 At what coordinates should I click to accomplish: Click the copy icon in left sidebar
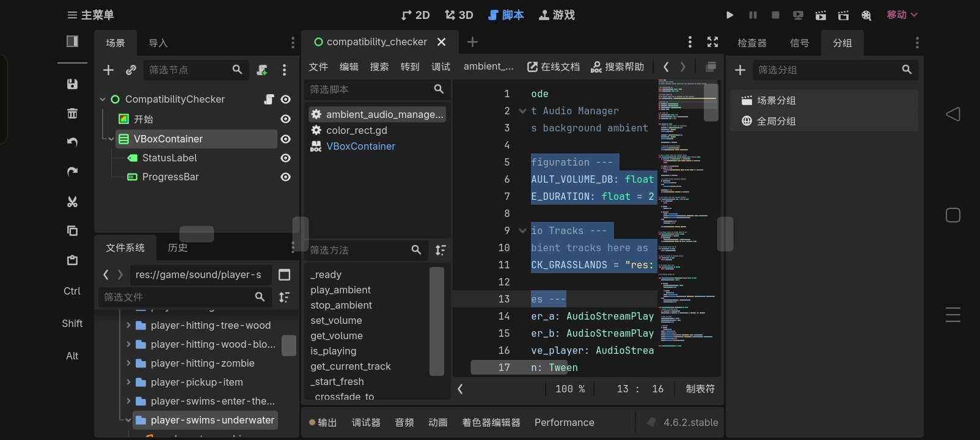[x=72, y=230]
